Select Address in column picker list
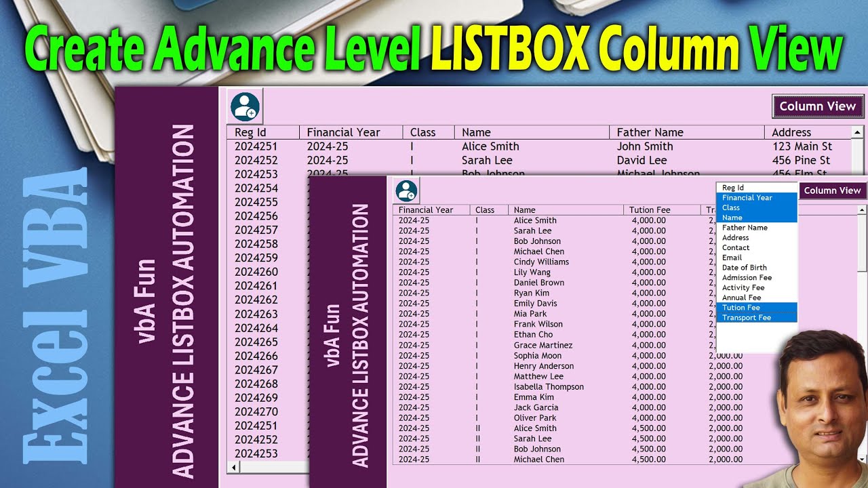Screen dimensions: 868x488 pos(757,238)
